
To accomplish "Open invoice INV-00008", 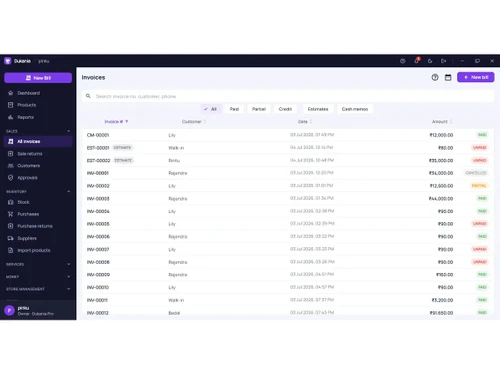I will [288, 262].
